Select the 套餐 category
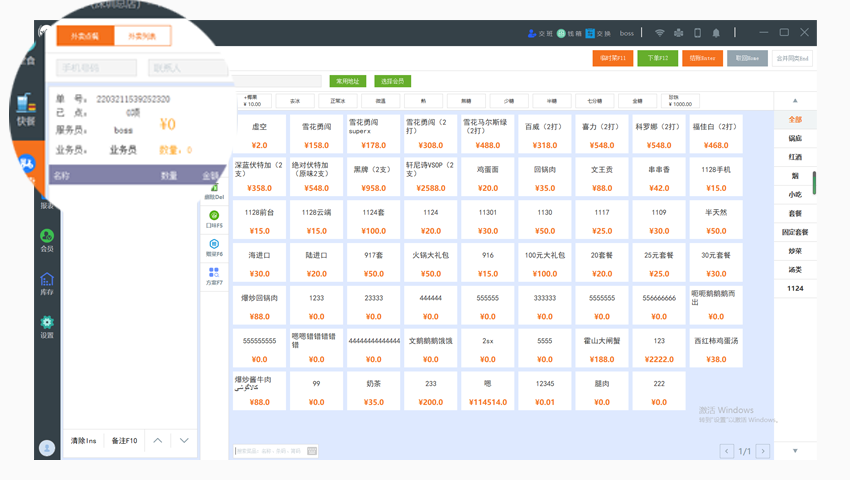This screenshot has width=850, height=480. 795,213
